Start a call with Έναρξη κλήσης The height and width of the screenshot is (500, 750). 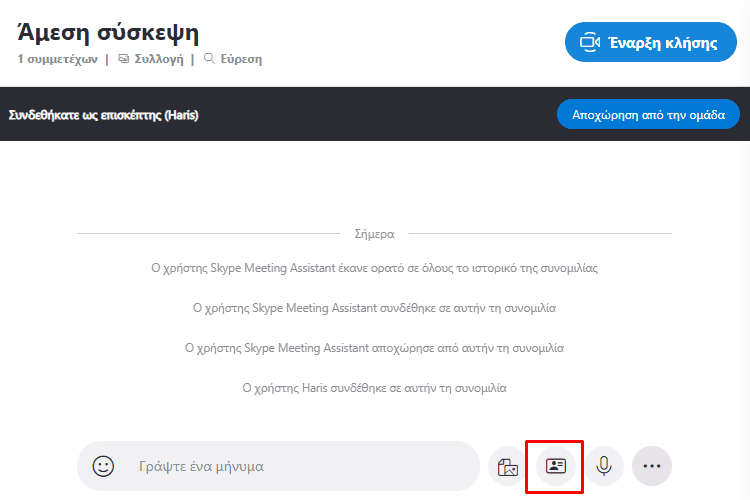tap(651, 42)
